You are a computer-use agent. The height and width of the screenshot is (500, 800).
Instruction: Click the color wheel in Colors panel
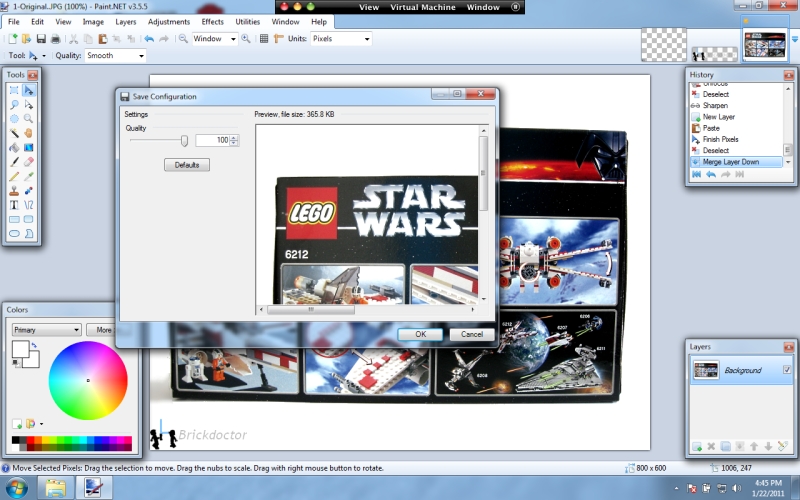(88, 381)
